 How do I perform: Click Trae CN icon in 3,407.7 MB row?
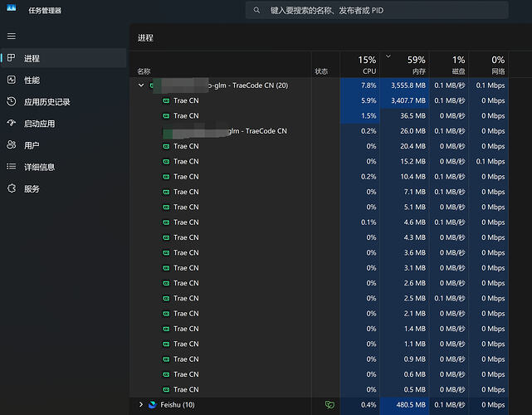pos(166,100)
